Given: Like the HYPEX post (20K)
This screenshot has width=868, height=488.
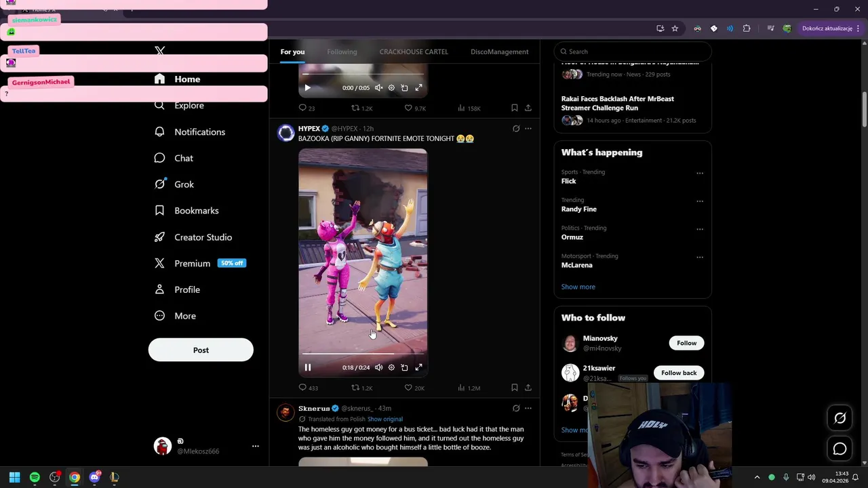Looking at the screenshot, I should point(414,388).
